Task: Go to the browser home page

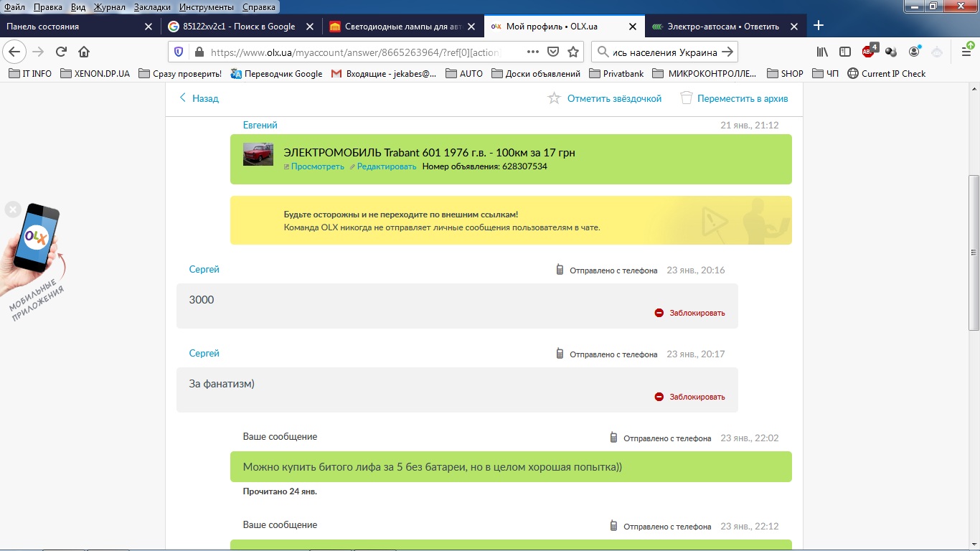Action: click(84, 52)
